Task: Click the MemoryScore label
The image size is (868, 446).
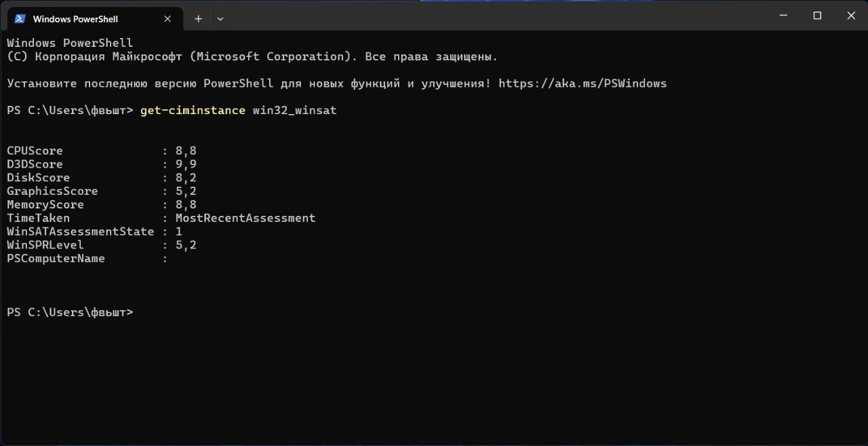Action: click(x=45, y=204)
